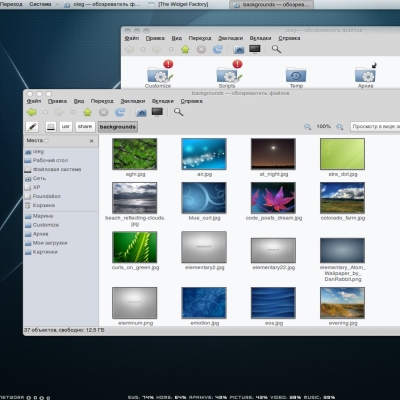Open the Архив folder in oleg window

pos(366,76)
